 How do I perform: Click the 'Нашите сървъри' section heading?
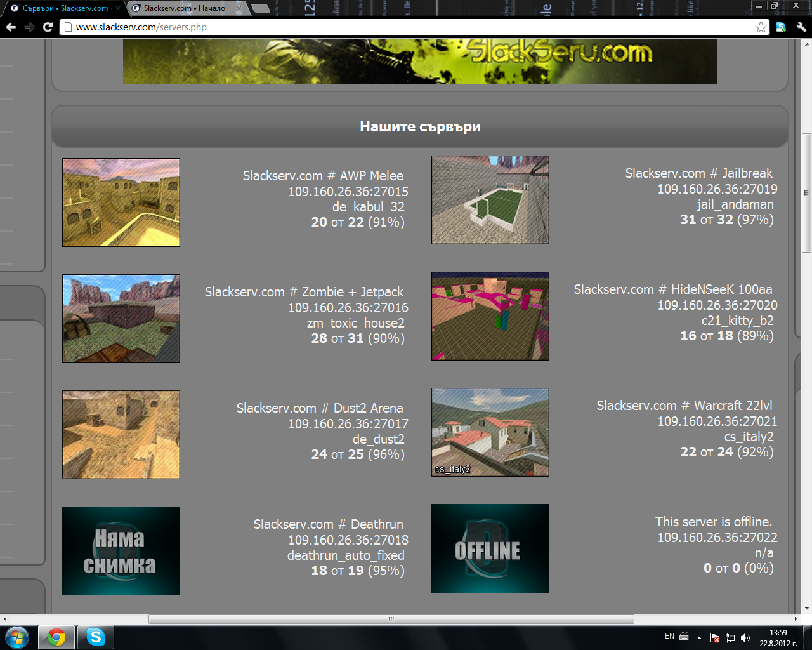tap(420, 126)
